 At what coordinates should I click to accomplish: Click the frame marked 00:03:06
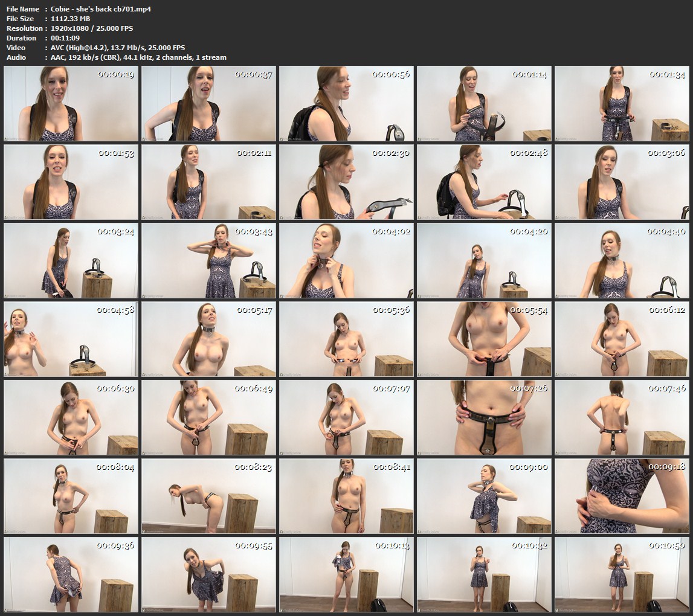pos(622,182)
